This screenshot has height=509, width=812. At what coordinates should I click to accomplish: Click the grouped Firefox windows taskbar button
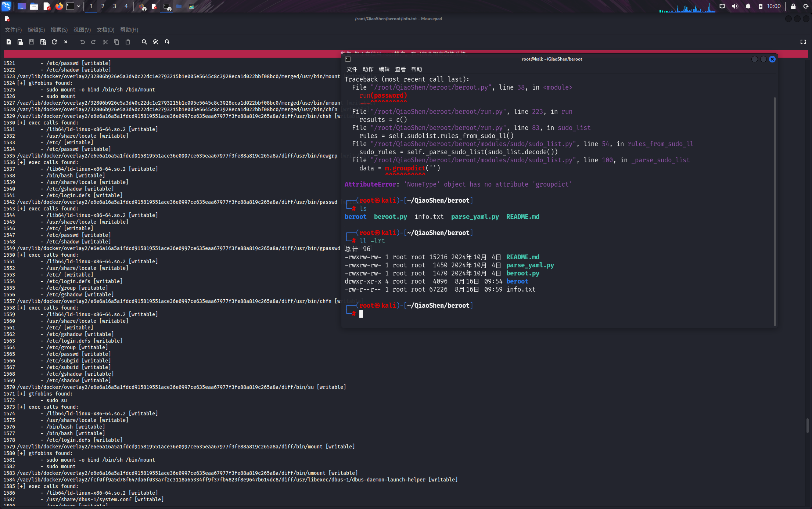[143, 7]
